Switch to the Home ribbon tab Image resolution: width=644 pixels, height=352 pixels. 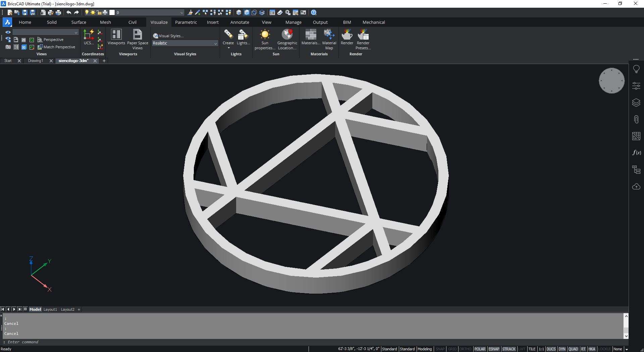(25, 22)
